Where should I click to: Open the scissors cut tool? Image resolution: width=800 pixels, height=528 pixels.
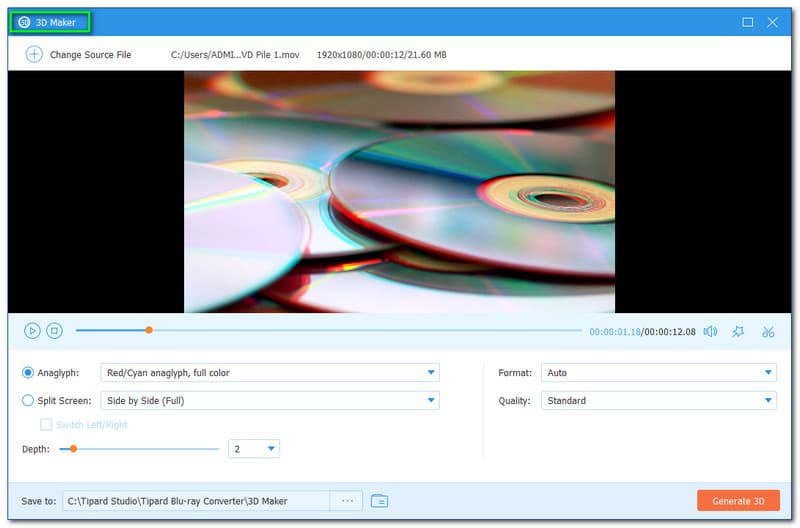(x=768, y=331)
